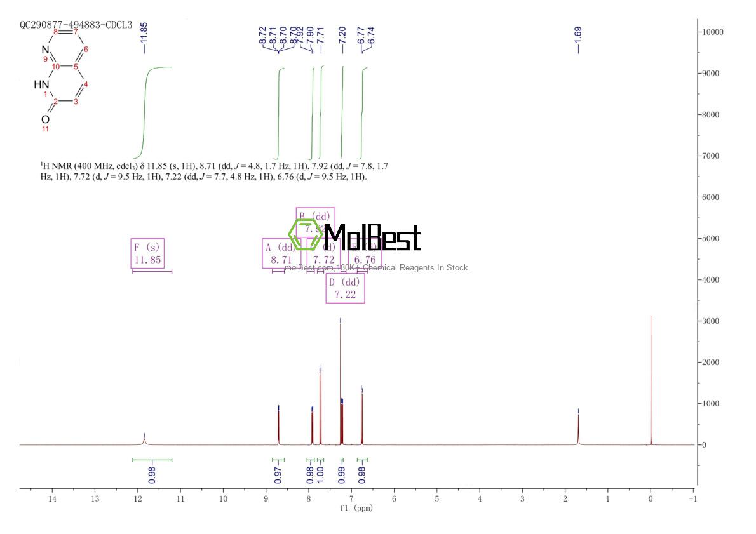Image resolution: width=756 pixels, height=534 pixels.
Task: Click the 6000 intensity axis label
Action: point(711,197)
